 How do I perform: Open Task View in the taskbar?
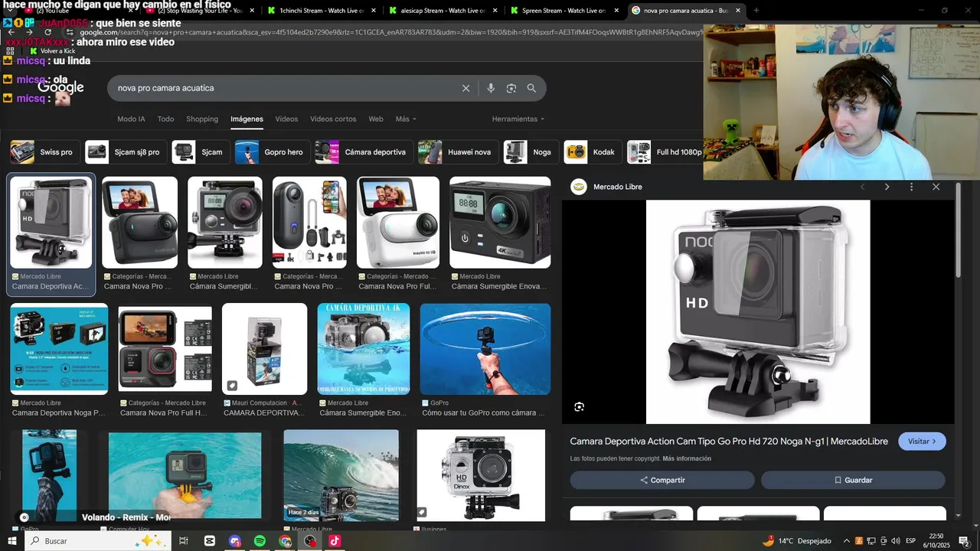(x=184, y=541)
